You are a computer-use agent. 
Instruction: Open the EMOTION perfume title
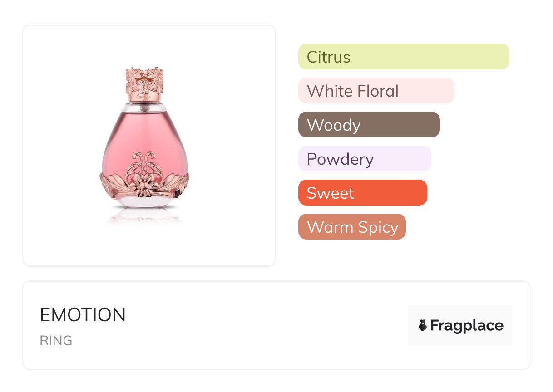pos(83,315)
